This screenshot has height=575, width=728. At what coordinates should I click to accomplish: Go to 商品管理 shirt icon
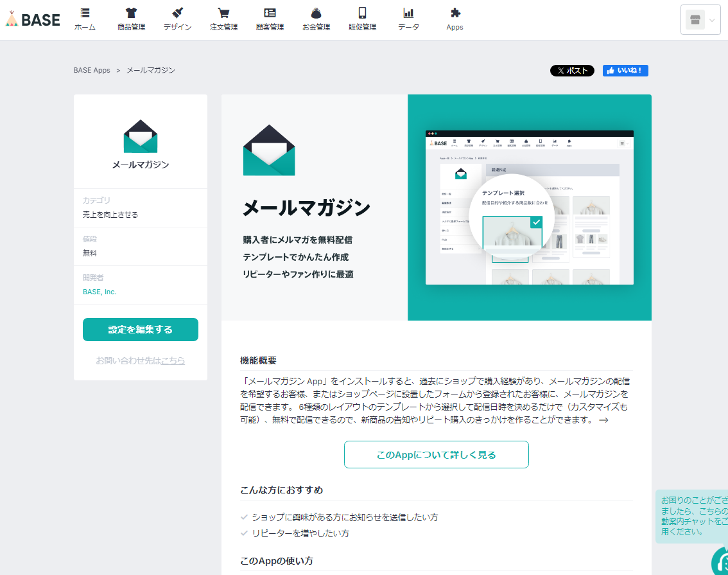[x=132, y=13]
